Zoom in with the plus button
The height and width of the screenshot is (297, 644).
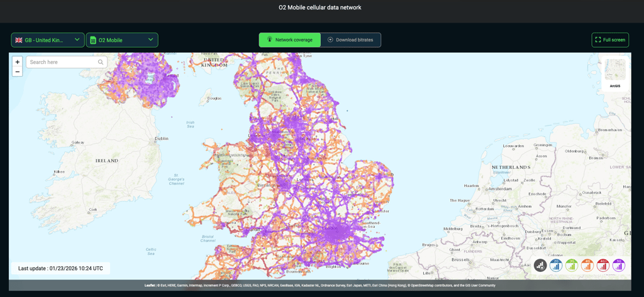[17, 62]
